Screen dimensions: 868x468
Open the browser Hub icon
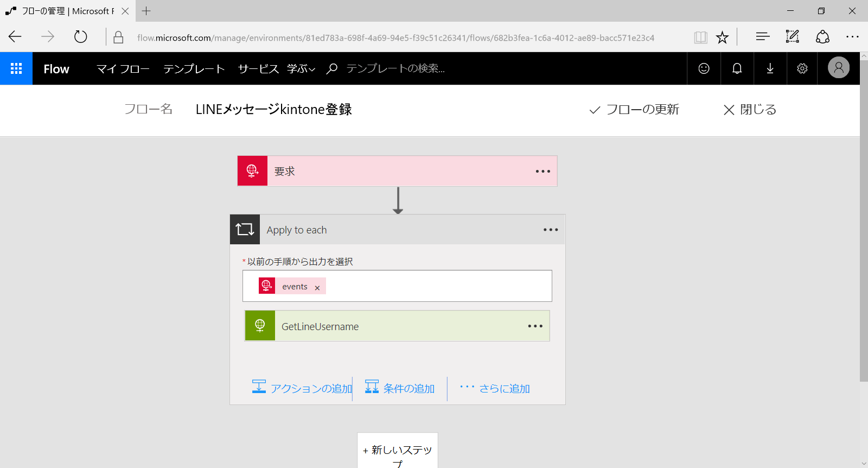tap(763, 37)
